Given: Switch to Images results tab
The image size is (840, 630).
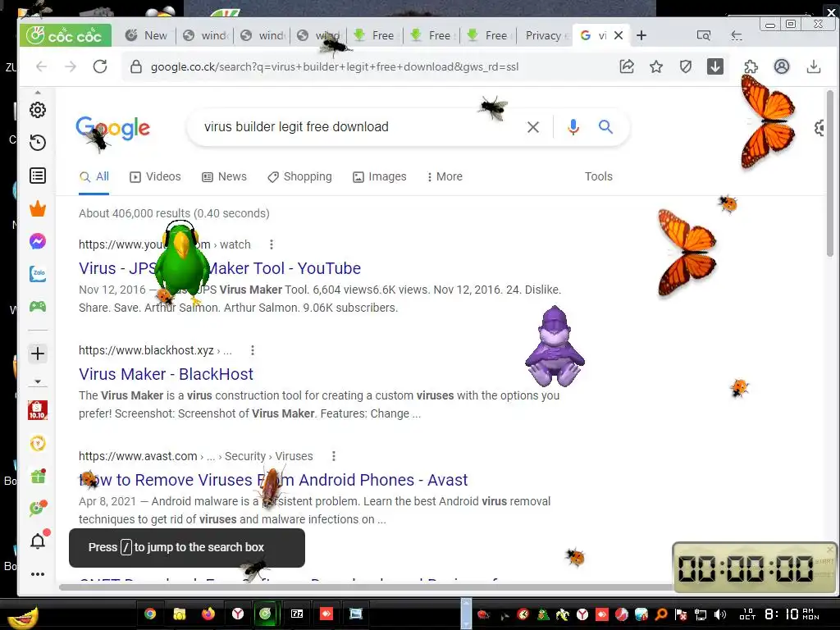Looking at the screenshot, I should click(x=379, y=177).
